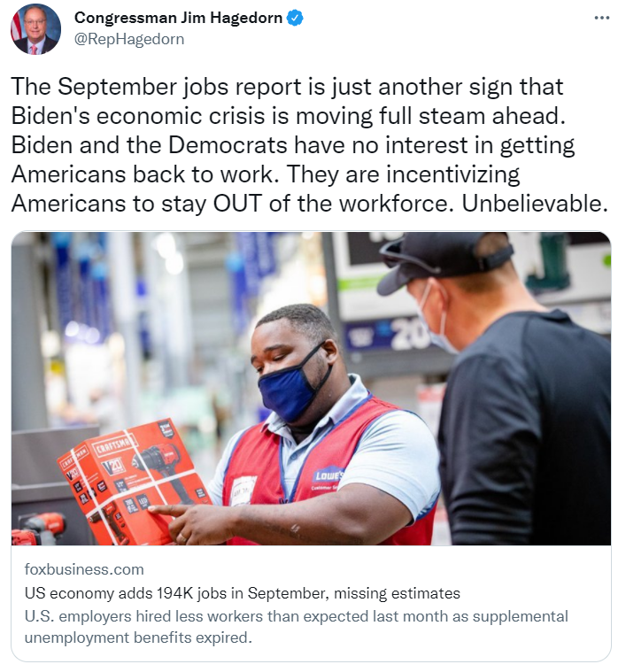Open Congressman Jim Hagedorn's profile picture
This screenshot has height=672, width=626.
tap(35, 29)
